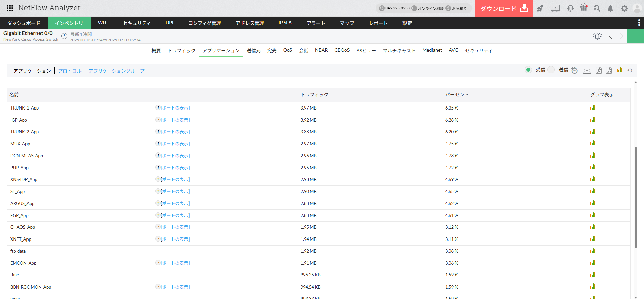Click the vertical scrollbar of the table
The height and width of the screenshot is (306, 644).
click(635, 197)
